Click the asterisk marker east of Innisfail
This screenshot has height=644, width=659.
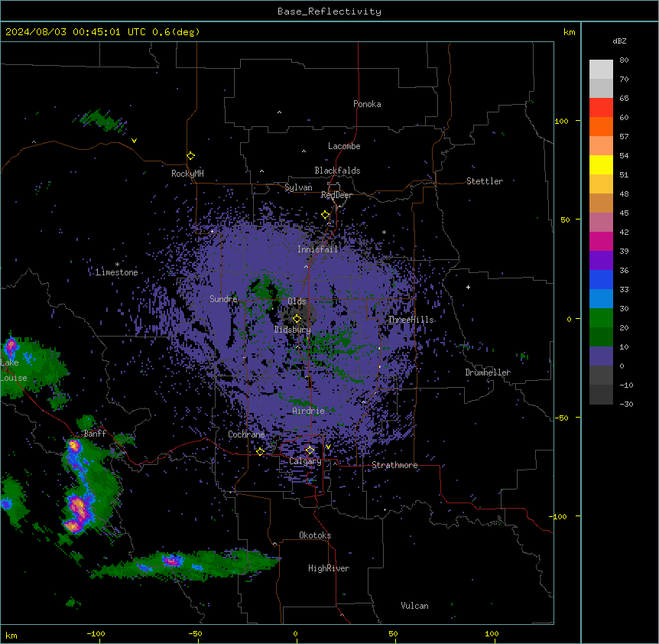coord(384,232)
